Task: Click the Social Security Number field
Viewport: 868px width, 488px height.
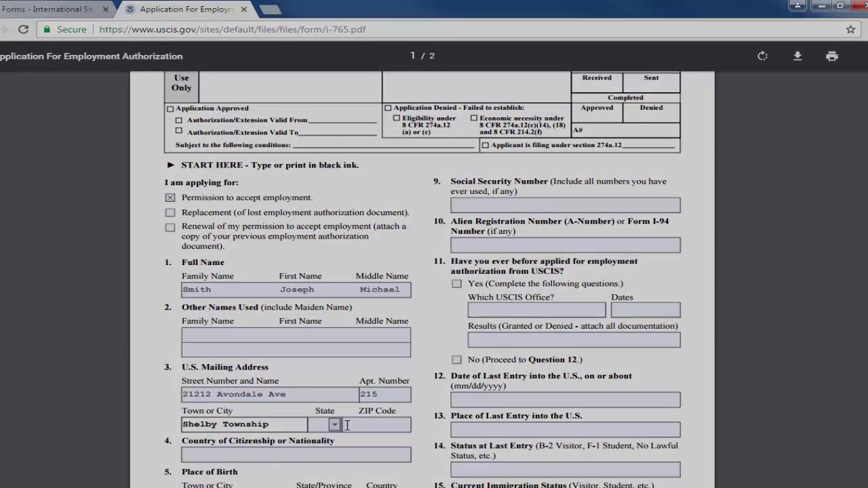Action: coord(566,205)
